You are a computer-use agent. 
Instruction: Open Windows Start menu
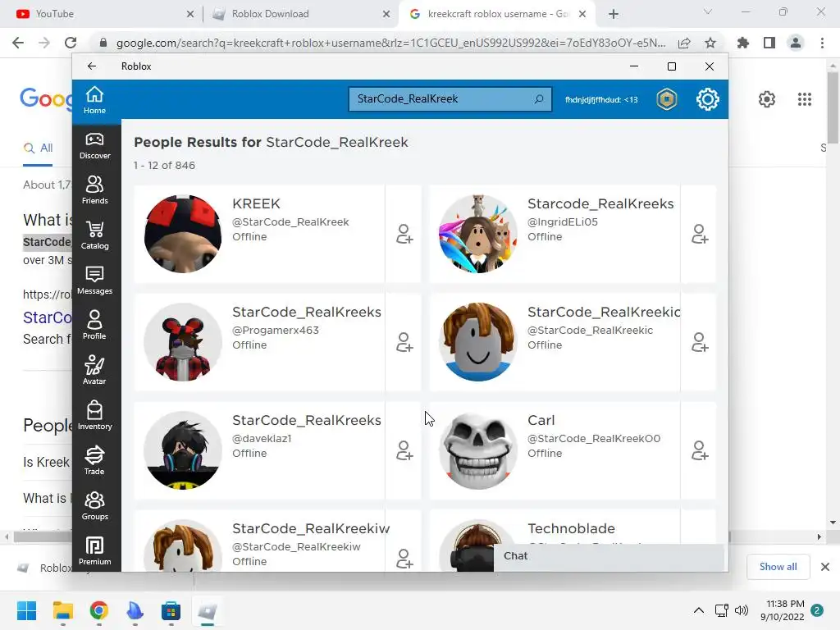click(x=26, y=610)
